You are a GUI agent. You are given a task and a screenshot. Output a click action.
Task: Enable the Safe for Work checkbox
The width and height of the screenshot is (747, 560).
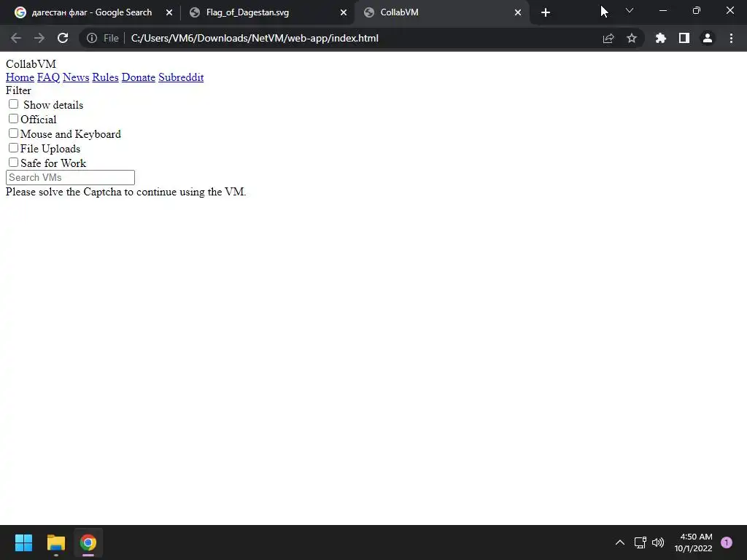click(13, 163)
